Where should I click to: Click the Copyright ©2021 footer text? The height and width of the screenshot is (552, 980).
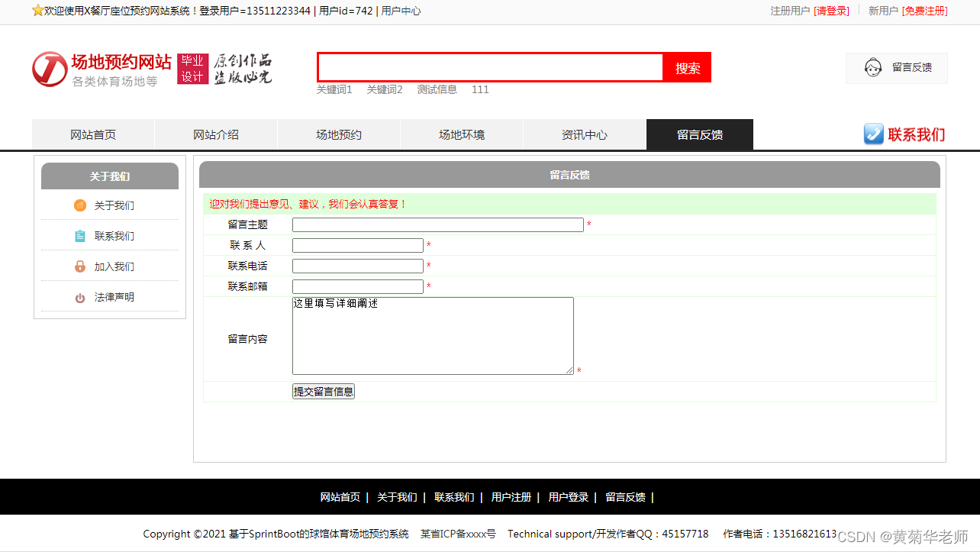click(x=276, y=534)
